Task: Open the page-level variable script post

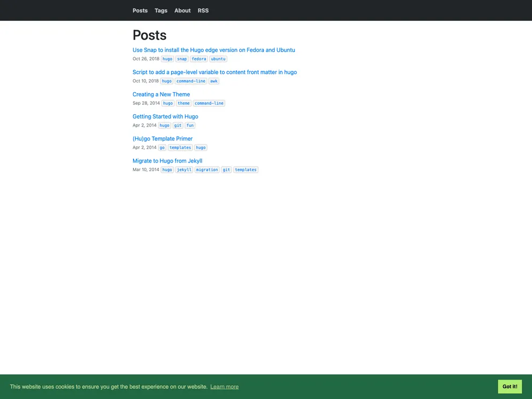Action: point(215,72)
